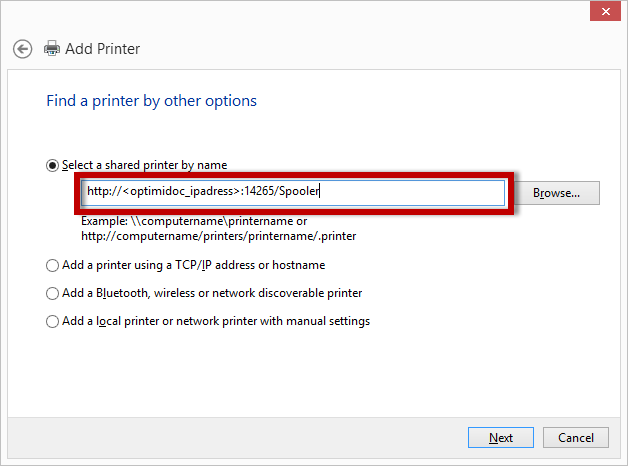628x466 pixels.
Task: Click the 'Add a local printer or network printer' label
Action: pyautogui.click(x=215, y=321)
